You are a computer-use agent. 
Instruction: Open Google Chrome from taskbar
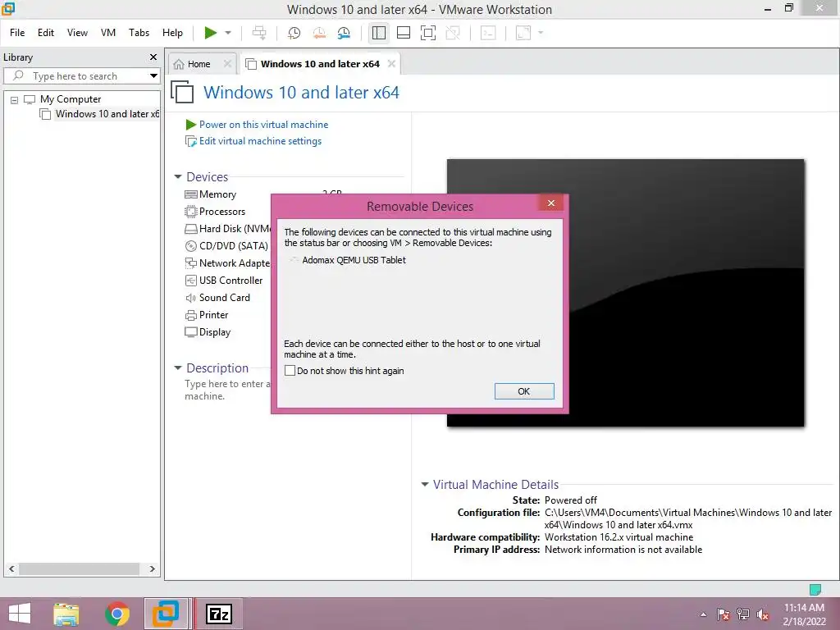click(117, 614)
